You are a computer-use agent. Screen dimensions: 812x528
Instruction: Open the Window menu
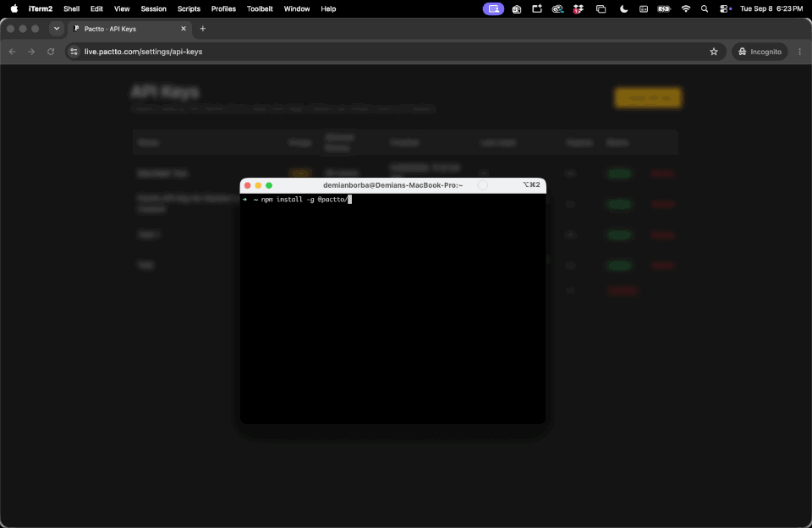coord(297,8)
